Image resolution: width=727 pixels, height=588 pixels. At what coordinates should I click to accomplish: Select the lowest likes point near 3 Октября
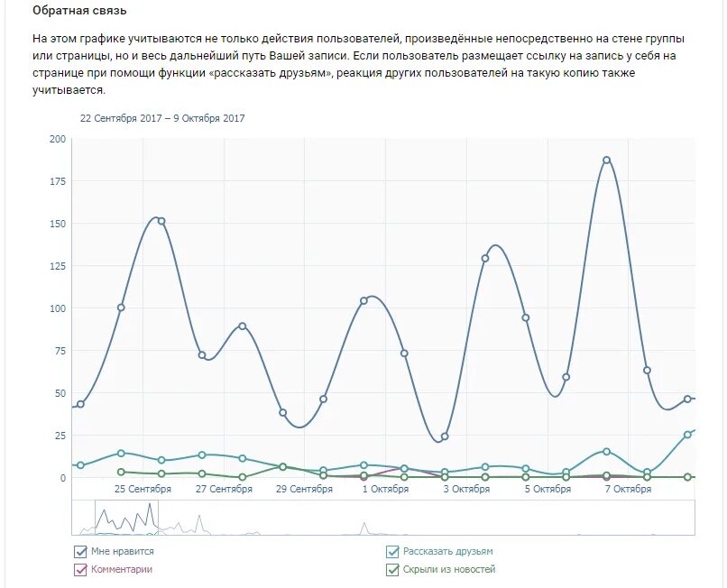(x=445, y=436)
